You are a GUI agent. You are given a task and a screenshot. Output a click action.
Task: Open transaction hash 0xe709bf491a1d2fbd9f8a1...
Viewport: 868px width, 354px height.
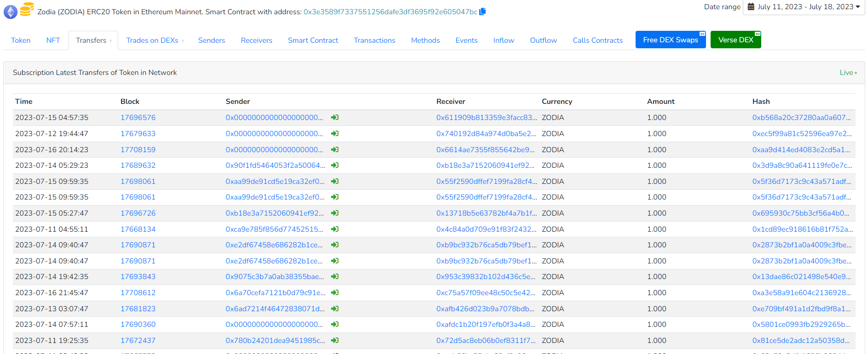click(x=801, y=309)
